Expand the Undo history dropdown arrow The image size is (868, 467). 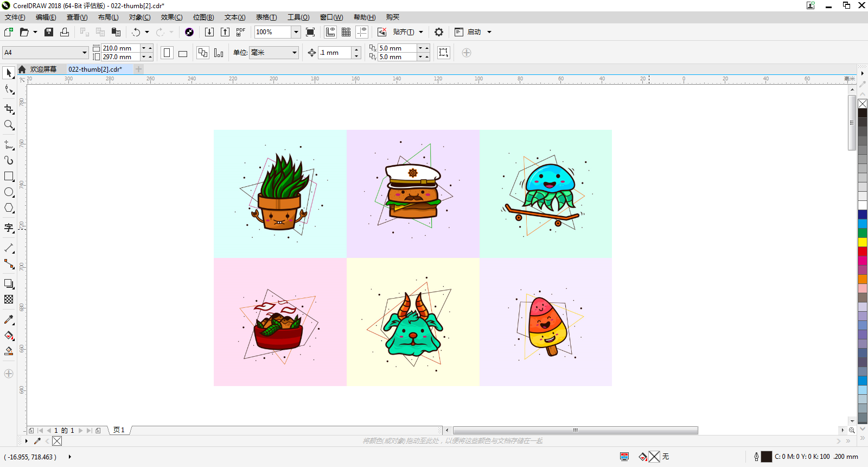147,32
